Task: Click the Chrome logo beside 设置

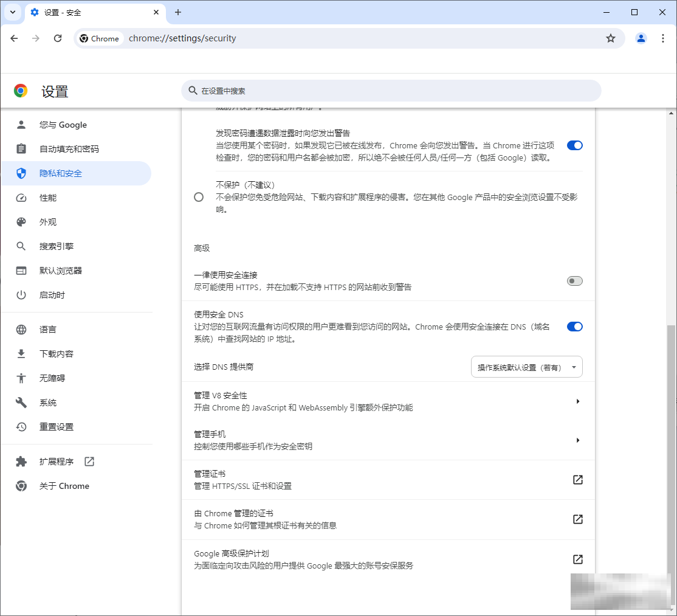Action: pos(21,91)
